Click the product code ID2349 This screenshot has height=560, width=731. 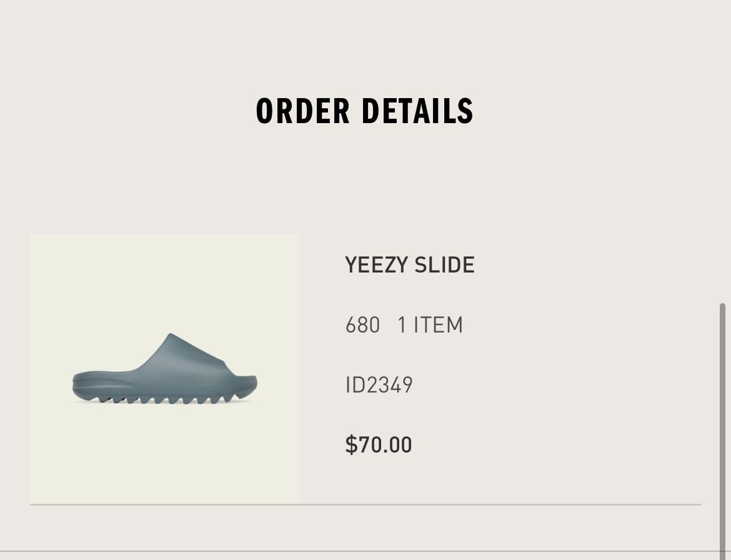coord(379,385)
